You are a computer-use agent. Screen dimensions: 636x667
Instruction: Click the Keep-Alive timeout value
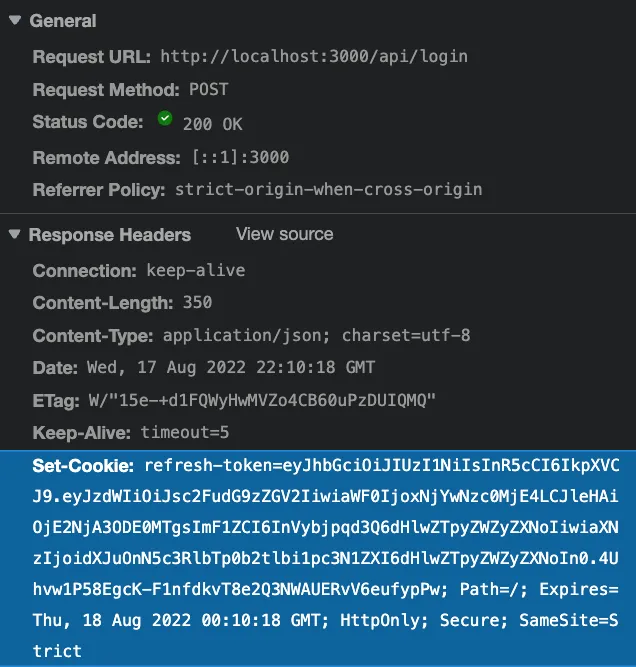[x=185, y=433]
